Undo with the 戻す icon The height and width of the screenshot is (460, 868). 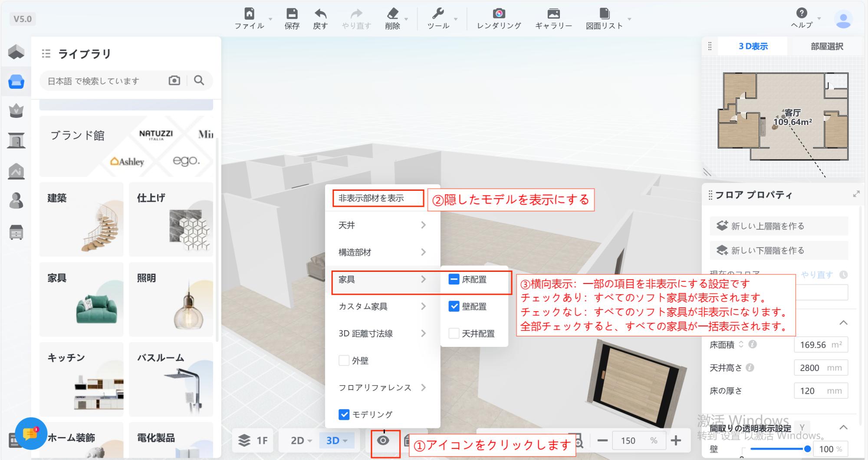tap(320, 13)
